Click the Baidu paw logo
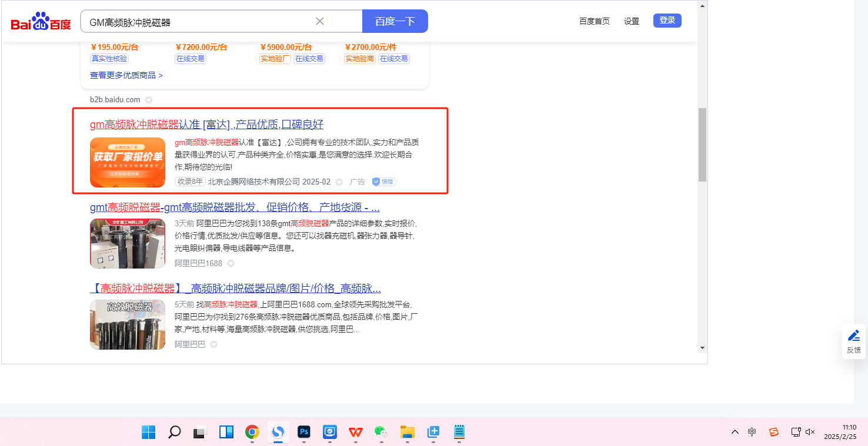The height and width of the screenshot is (446, 868). [41, 22]
